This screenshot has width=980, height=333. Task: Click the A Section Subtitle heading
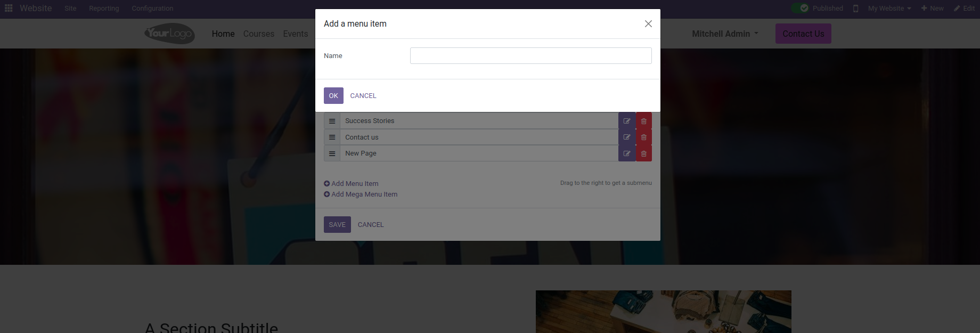coord(211,328)
